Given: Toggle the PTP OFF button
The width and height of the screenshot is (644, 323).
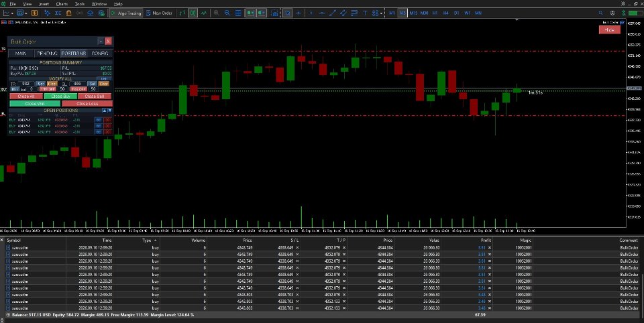Looking at the screenshot, I should click(x=48, y=89).
